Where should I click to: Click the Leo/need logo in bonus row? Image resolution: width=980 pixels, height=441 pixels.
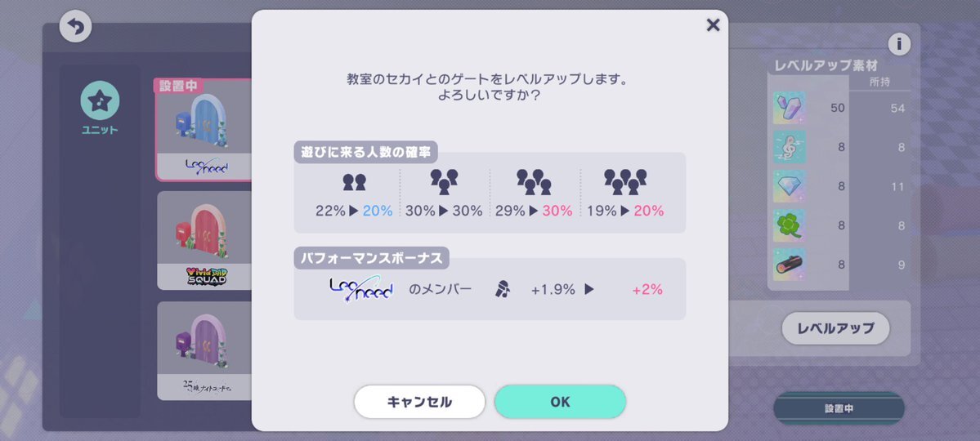click(361, 290)
